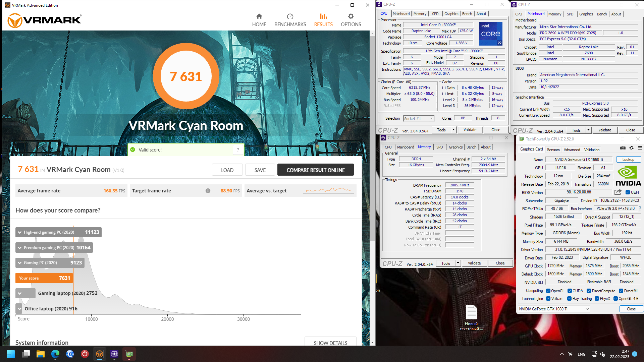Click the GPU-Z refresh icon
Image resolution: width=644 pixels, height=362 pixels.
click(x=631, y=148)
